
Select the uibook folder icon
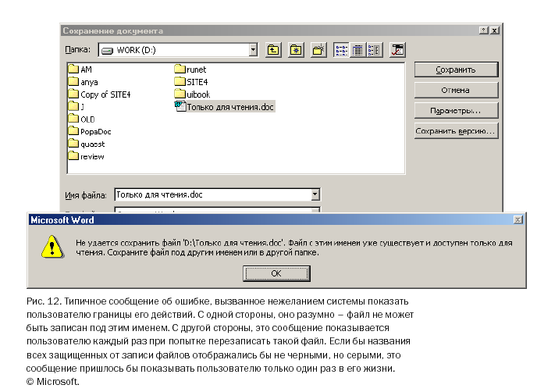[180, 94]
